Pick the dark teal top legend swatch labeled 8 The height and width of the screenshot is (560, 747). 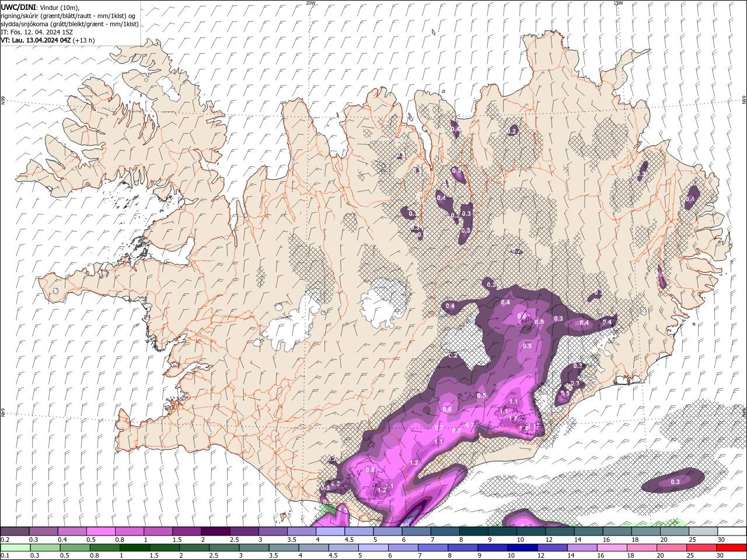tap(474, 531)
